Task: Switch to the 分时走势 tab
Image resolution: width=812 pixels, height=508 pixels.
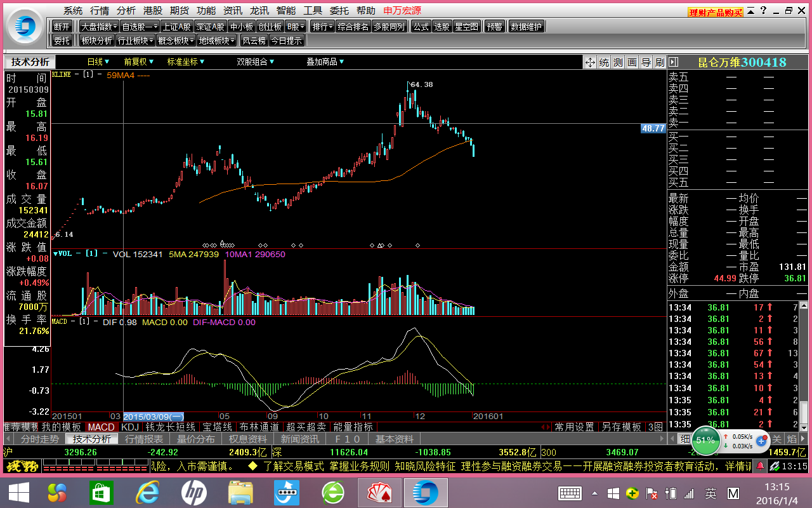Action: [39, 439]
